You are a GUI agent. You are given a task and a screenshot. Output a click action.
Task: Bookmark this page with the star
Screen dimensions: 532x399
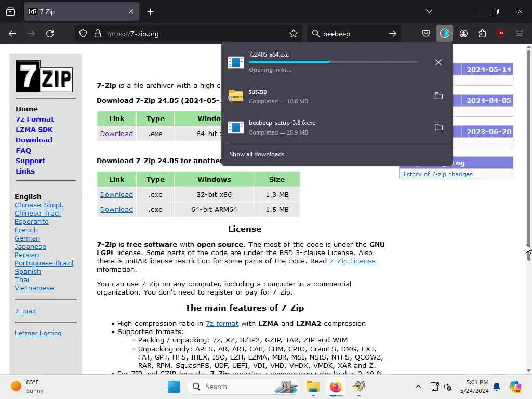294,34
